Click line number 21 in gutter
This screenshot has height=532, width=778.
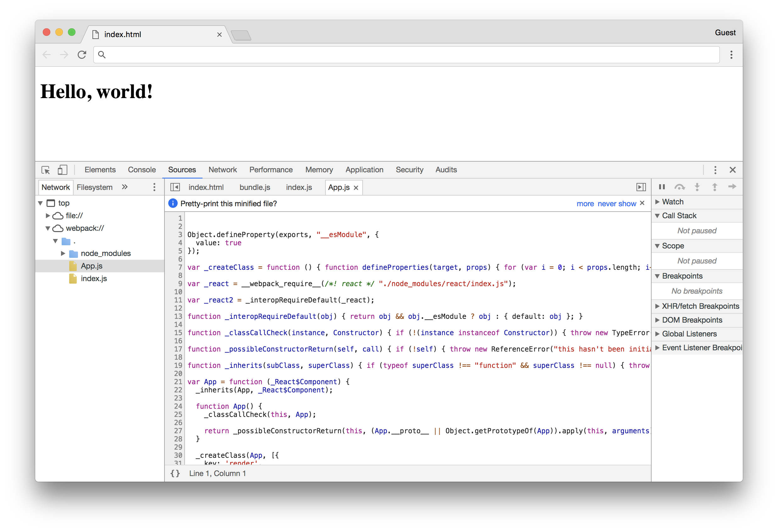178,382
